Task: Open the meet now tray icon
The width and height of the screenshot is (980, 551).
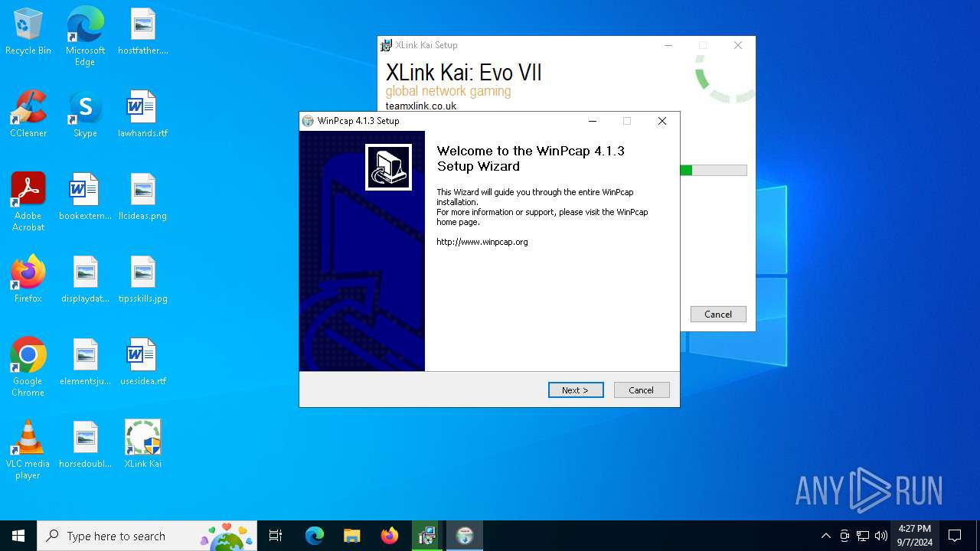Action: [844, 536]
